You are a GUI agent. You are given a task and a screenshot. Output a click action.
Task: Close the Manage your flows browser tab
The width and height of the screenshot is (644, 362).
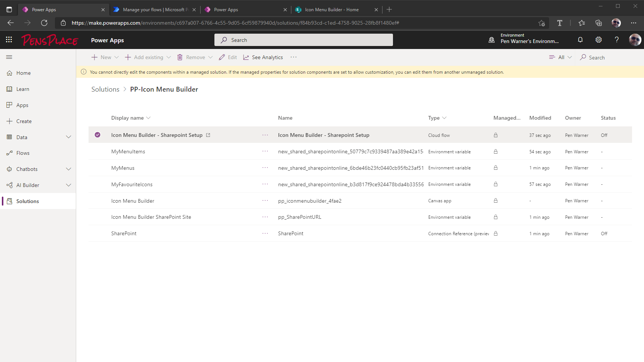coord(194,10)
